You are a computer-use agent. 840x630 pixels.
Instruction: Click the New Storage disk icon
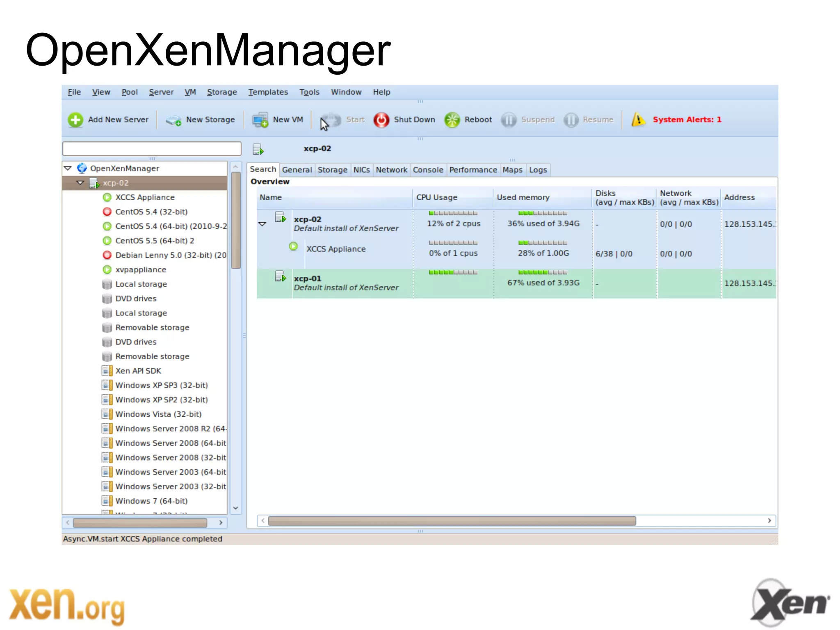pyautogui.click(x=173, y=120)
